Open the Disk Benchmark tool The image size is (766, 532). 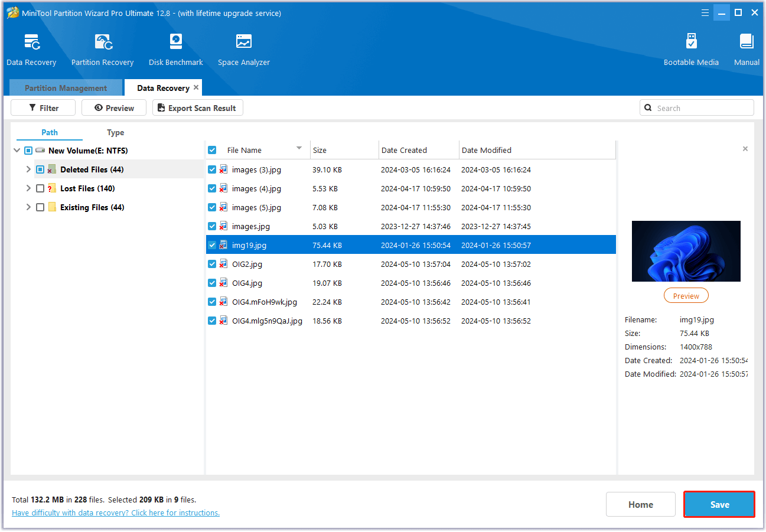pyautogui.click(x=176, y=42)
